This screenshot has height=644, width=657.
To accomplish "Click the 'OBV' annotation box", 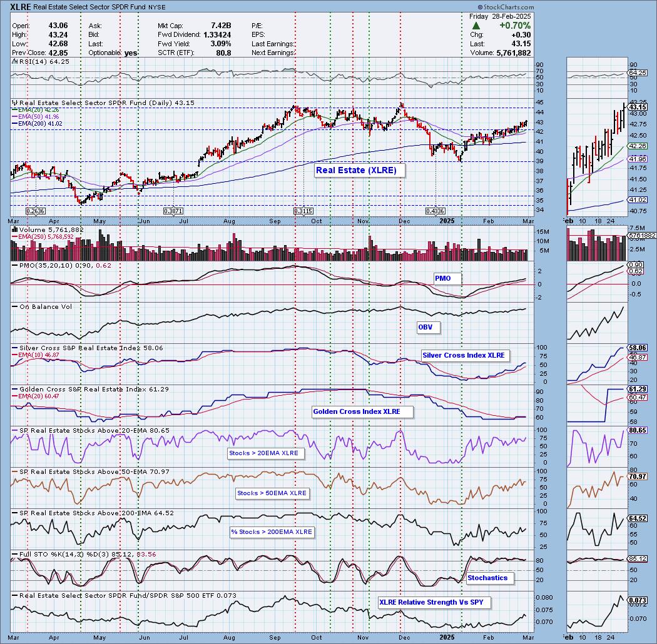I will [x=428, y=328].
